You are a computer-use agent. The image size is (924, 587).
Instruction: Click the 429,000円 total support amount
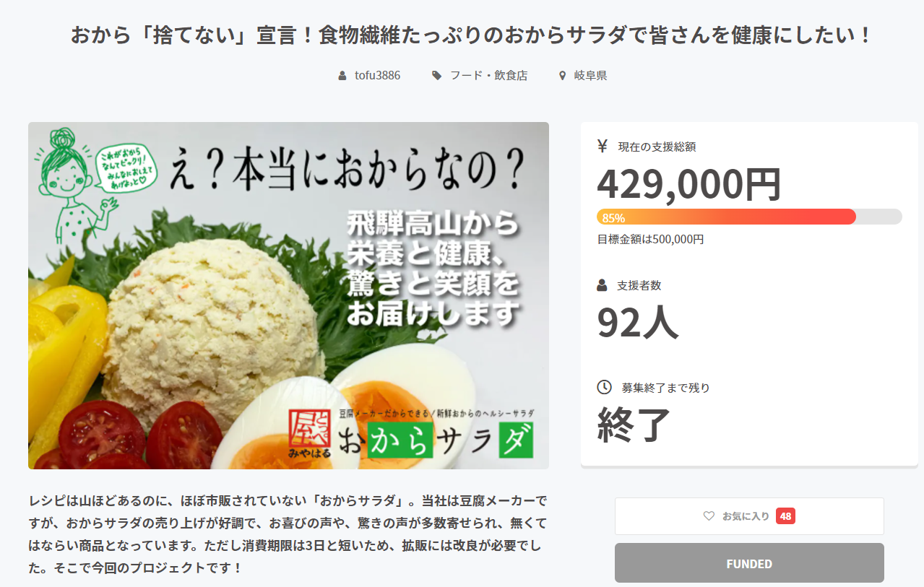[x=688, y=184]
